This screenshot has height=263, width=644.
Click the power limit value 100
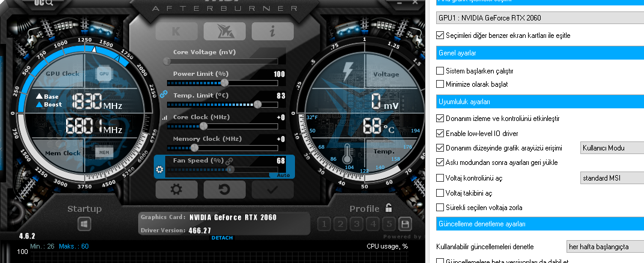click(x=279, y=74)
